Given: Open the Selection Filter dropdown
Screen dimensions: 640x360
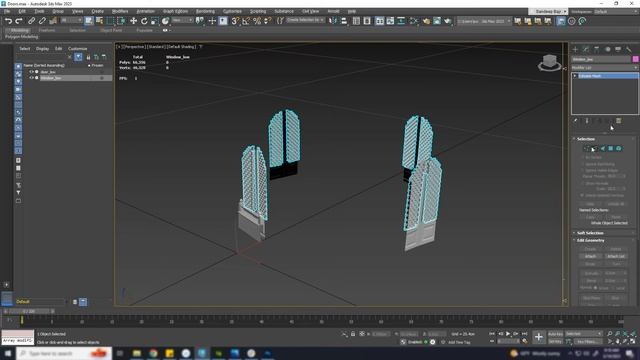Looking at the screenshot, I should pos(71,20).
